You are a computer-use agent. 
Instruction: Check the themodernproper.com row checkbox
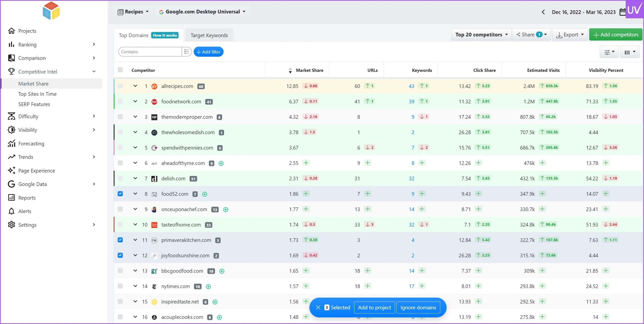tap(120, 117)
